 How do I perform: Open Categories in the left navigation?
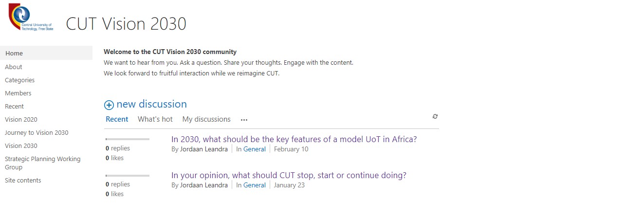19,80
